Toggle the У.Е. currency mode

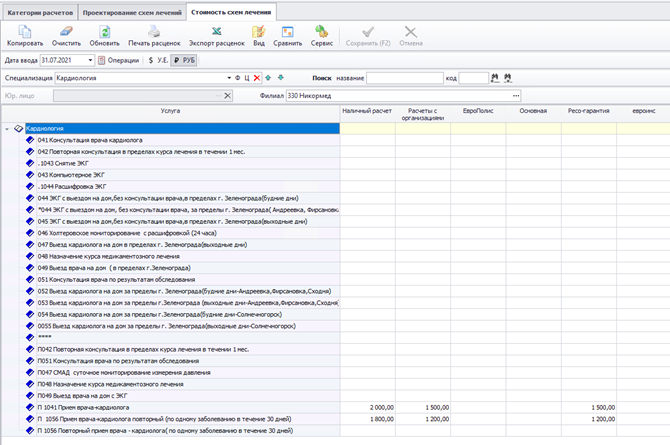[x=158, y=60]
